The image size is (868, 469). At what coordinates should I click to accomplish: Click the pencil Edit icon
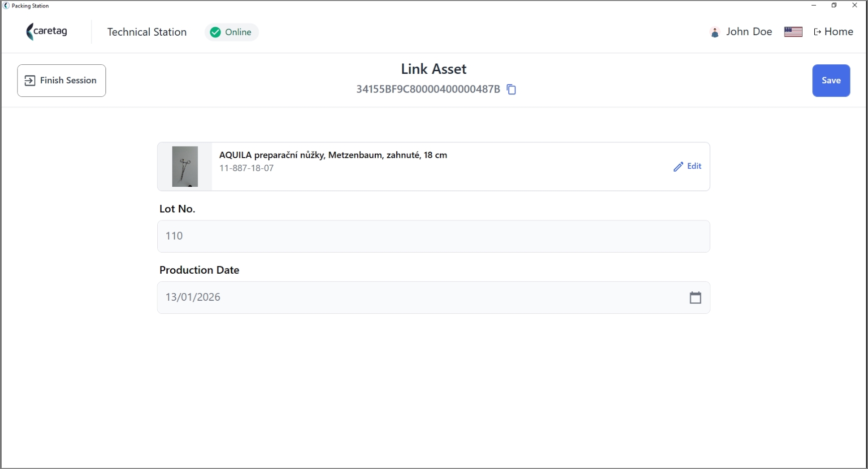678,167
